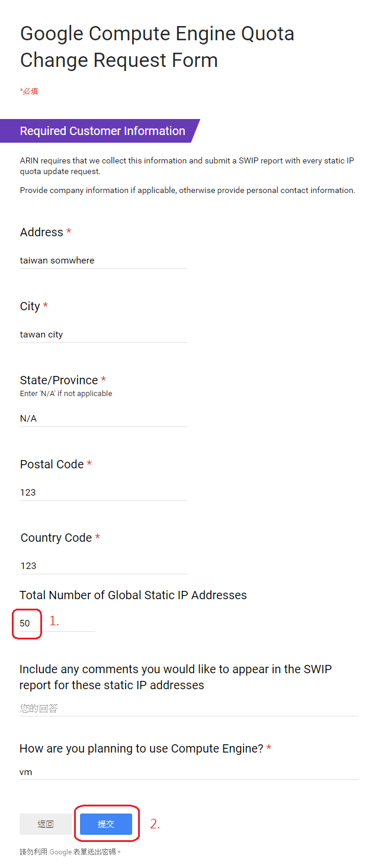Focus the Compute Engine usage field containing 'vm'

[188, 772]
